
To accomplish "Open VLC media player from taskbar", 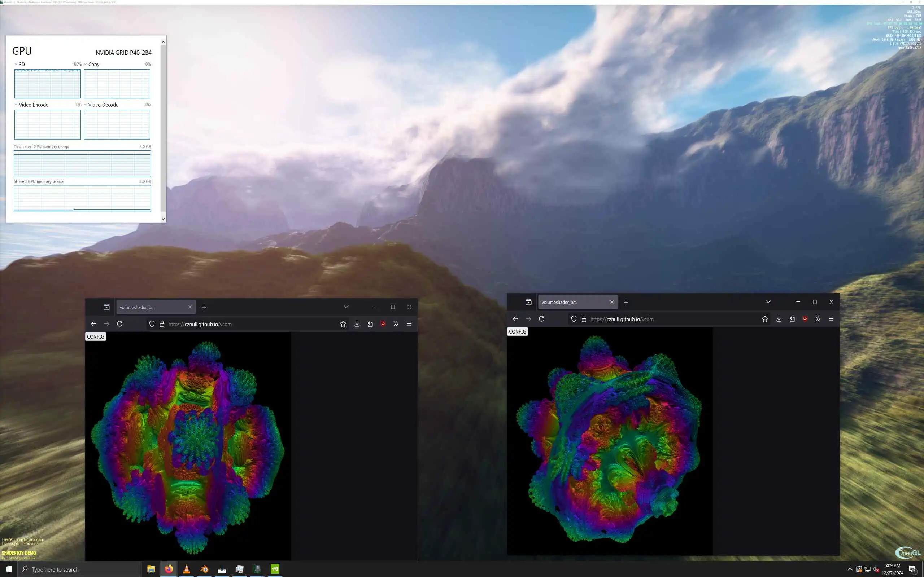I will (187, 569).
